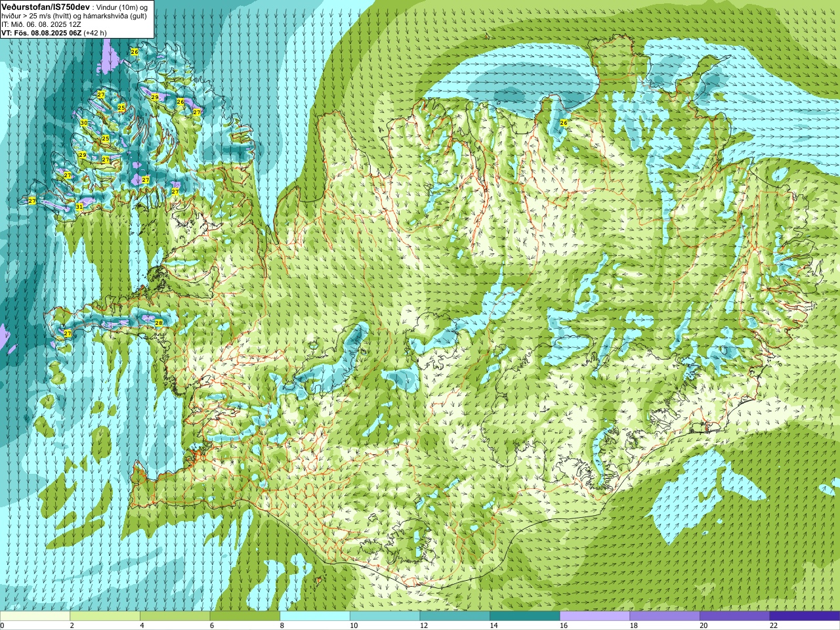840x630 pixels.
Task: Pick the legend swatch between 8 and 10
Action: tap(315, 616)
